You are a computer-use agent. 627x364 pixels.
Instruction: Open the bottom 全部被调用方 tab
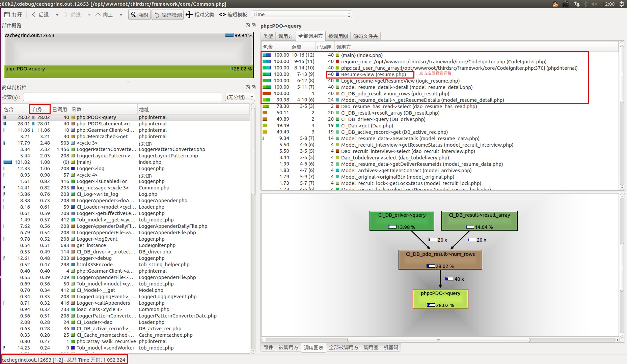point(344,347)
